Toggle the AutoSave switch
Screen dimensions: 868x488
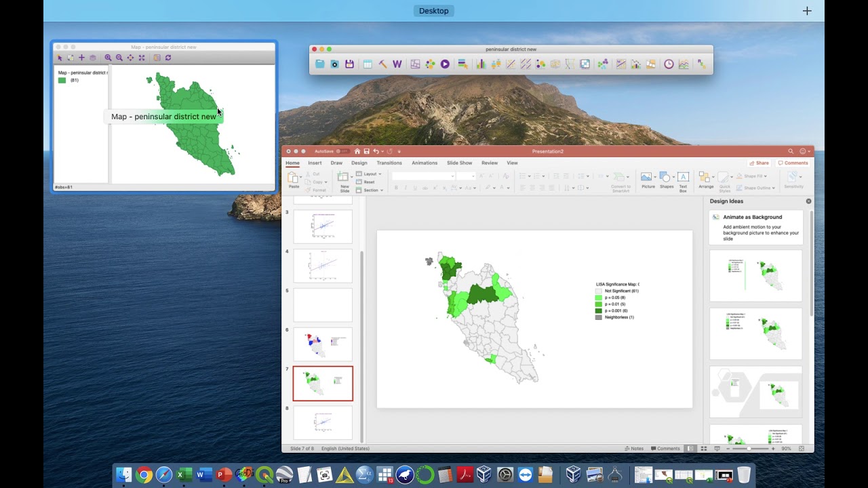[x=342, y=151]
